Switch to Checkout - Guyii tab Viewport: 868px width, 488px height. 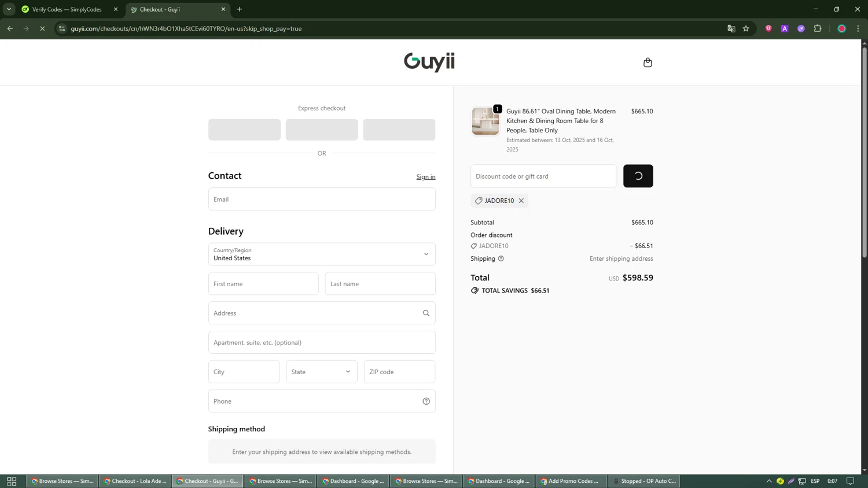coord(177,9)
